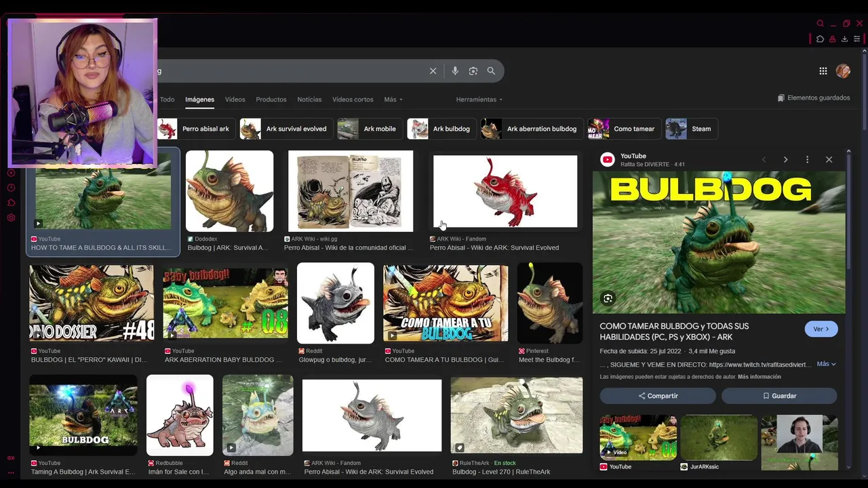This screenshot has height=488, width=868.
Task: Open the Twitch URL in the video description
Action: click(760, 365)
